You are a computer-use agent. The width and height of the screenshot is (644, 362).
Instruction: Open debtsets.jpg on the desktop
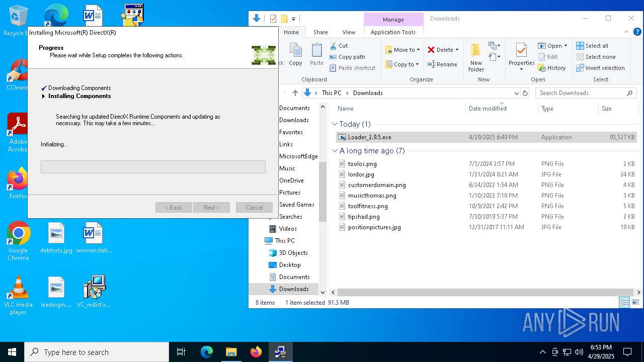(56, 238)
